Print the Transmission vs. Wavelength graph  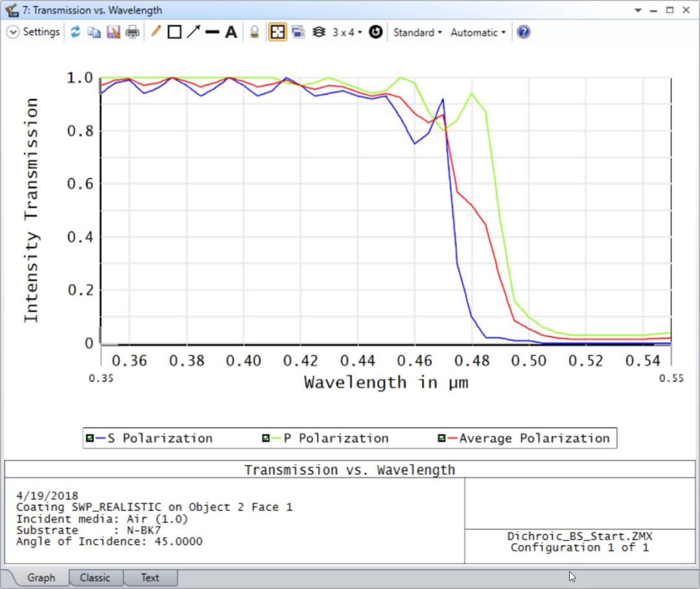pyautogui.click(x=132, y=32)
